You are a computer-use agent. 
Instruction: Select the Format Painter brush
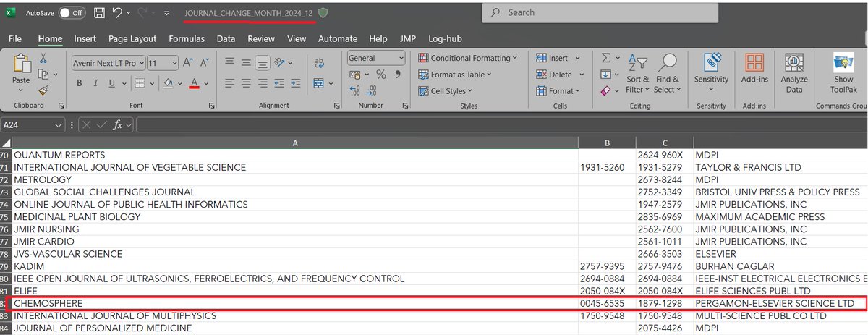(43, 90)
